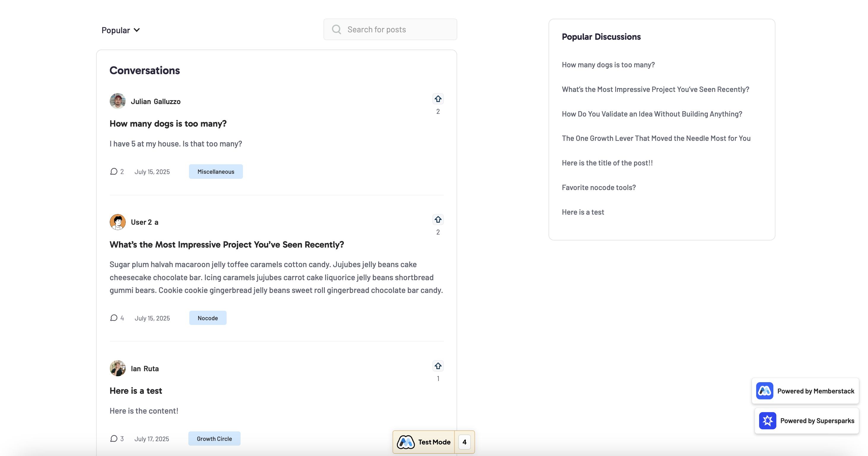This screenshot has width=868, height=456.
Task: Open the 'How many dogs is too many?' post title
Action: point(168,124)
